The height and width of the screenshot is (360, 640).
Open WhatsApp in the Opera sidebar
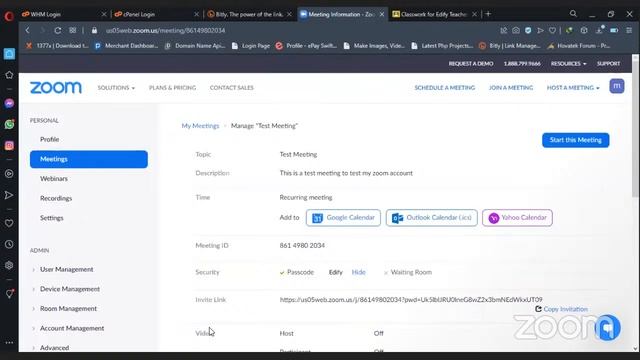click(9, 124)
